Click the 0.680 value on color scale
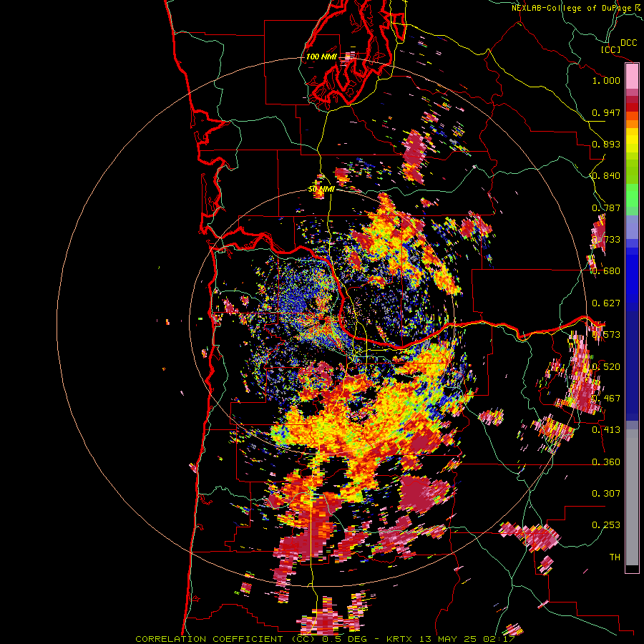 [606, 271]
